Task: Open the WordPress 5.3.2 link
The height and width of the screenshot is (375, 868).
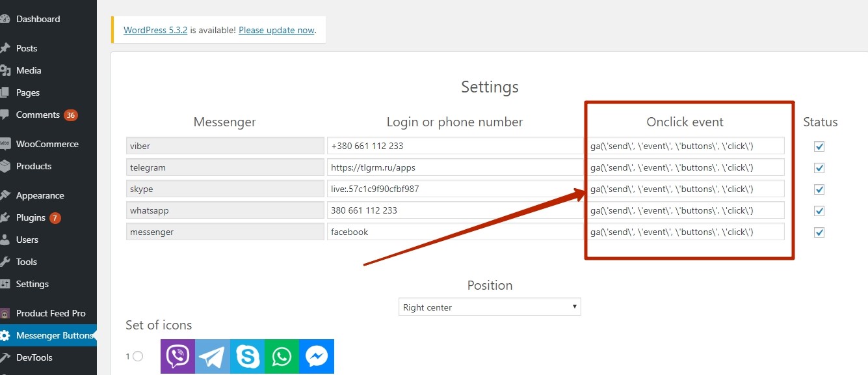Action: coord(155,30)
